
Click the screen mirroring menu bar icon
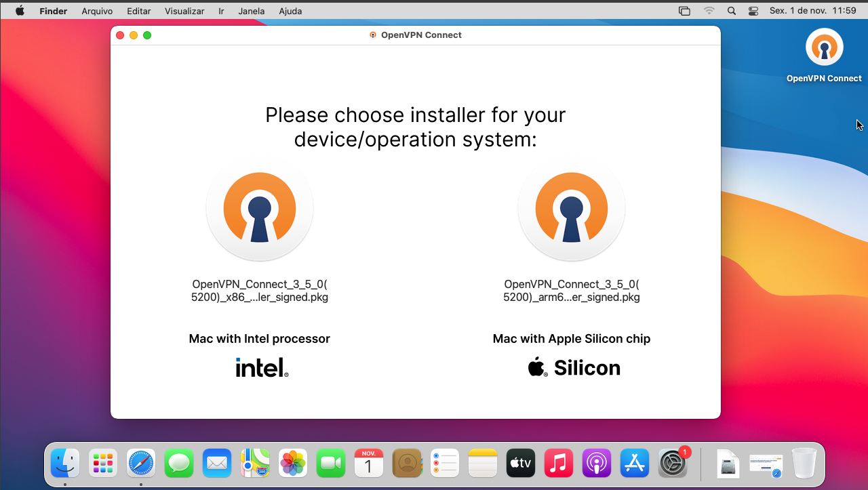coord(684,11)
